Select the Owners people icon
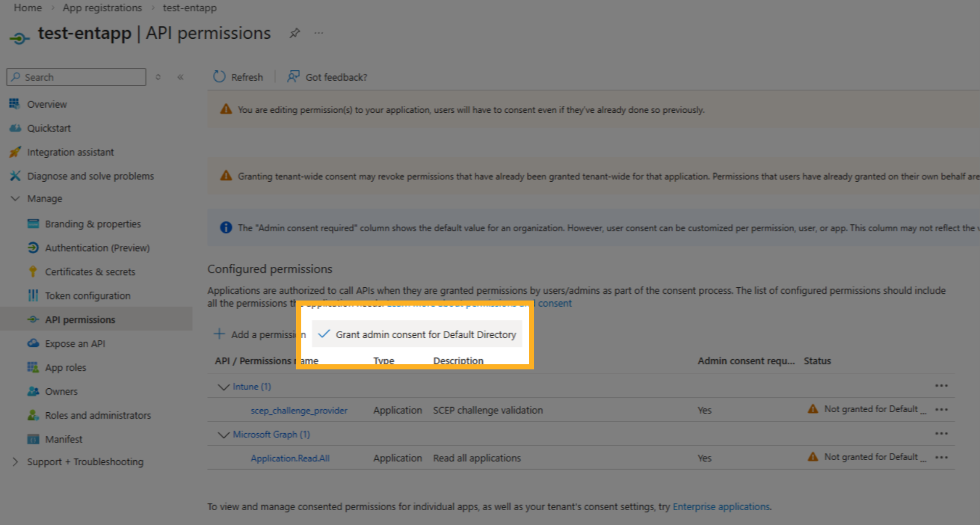The width and height of the screenshot is (980, 525). pyautogui.click(x=33, y=391)
